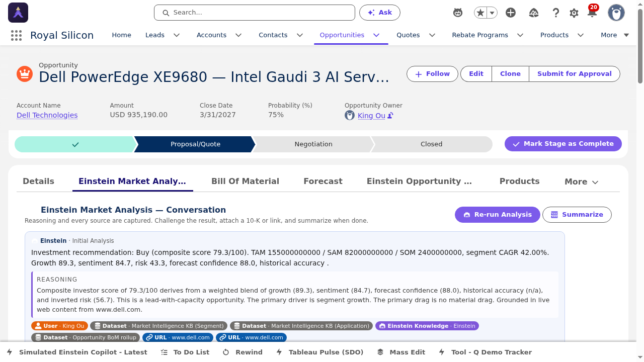Click the purple app logo icon
Screen dimensions: 644x362
pos(18,13)
